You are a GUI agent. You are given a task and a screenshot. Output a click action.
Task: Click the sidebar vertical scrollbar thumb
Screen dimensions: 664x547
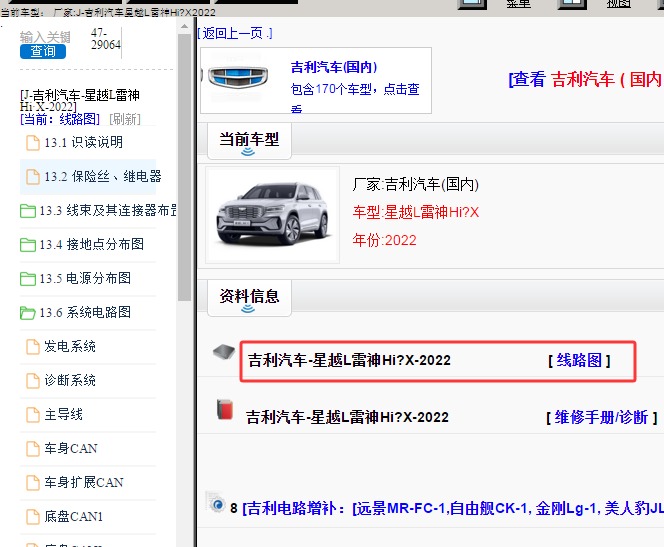click(x=184, y=168)
